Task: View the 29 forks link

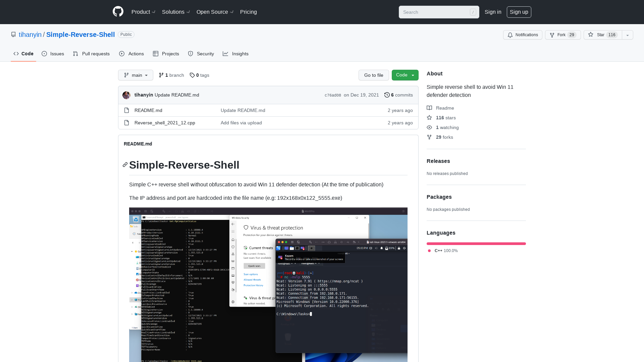Action: coord(440,137)
